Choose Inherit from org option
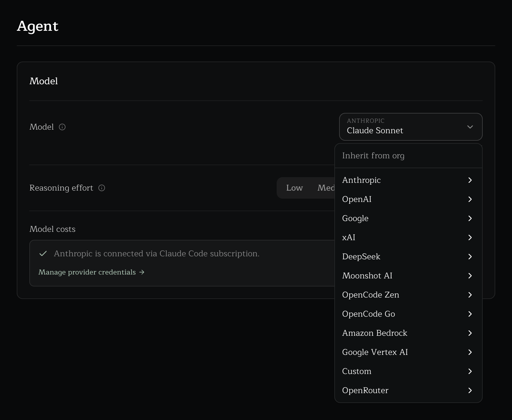This screenshot has height=420, width=512. [x=408, y=156]
